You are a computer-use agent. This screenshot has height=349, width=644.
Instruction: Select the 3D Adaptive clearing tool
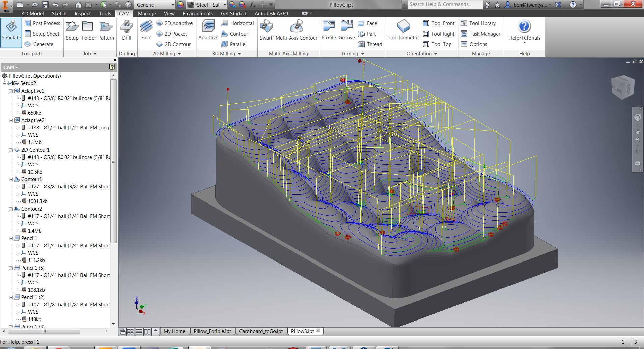tap(208, 31)
